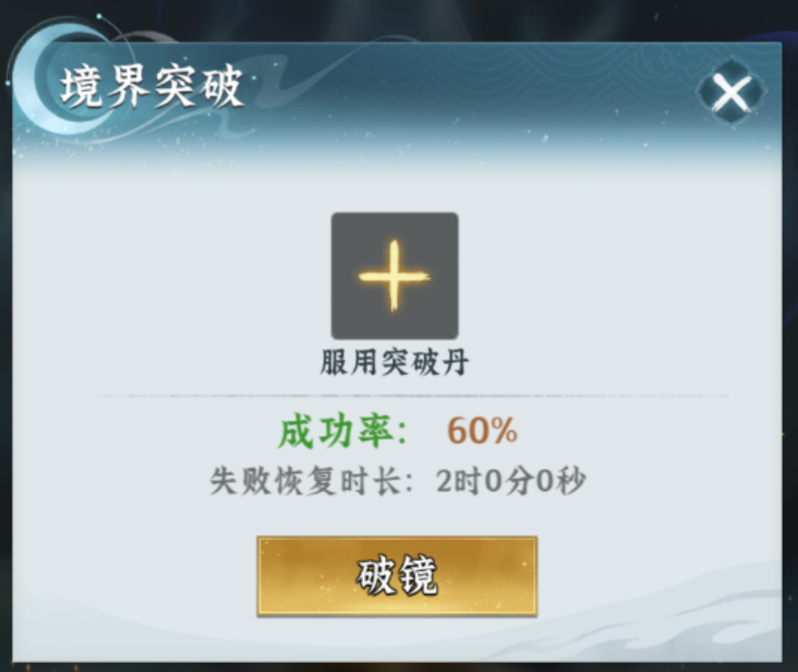The width and height of the screenshot is (798, 672).
Task: Click the 境界 characters in dialog title
Action: tap(105, 87)
